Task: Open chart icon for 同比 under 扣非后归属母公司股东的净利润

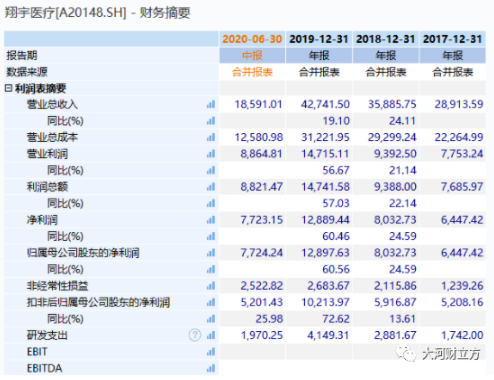Action: [211, 319]
